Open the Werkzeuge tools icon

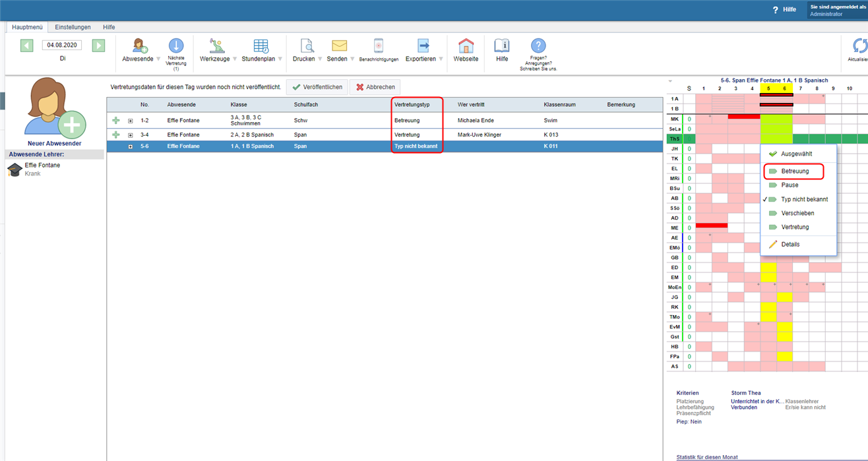pyautogui.click(x=216, y=46)
